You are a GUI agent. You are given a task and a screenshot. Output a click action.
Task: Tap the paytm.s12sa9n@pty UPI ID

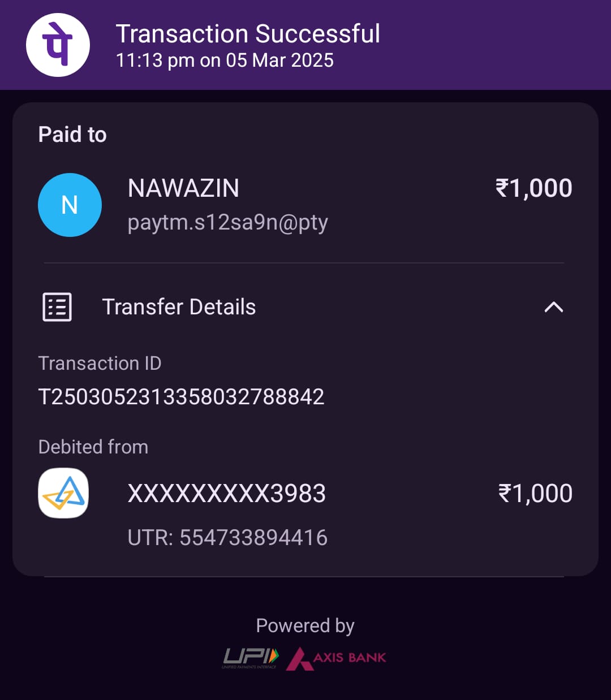(x=227, y=222)
